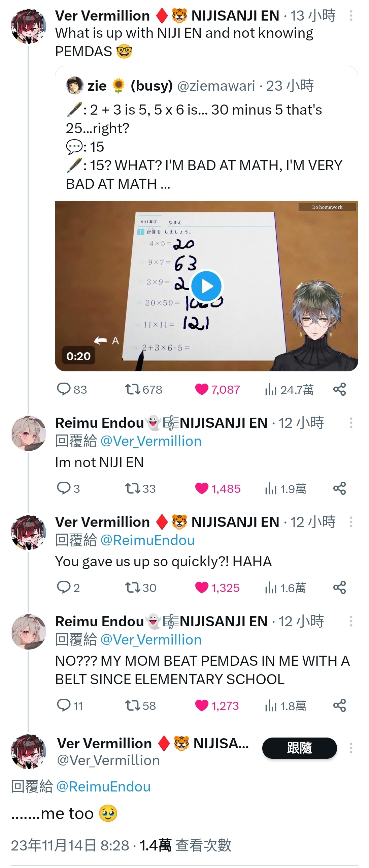369x868 pixels.
Task: Retweet the top tweet showing 678 retweets
Action: [143, 389]
